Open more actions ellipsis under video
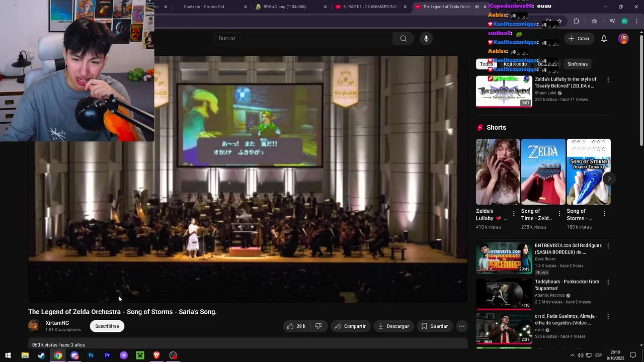Viewport: 644px width, 362px height. pos(462,326)
